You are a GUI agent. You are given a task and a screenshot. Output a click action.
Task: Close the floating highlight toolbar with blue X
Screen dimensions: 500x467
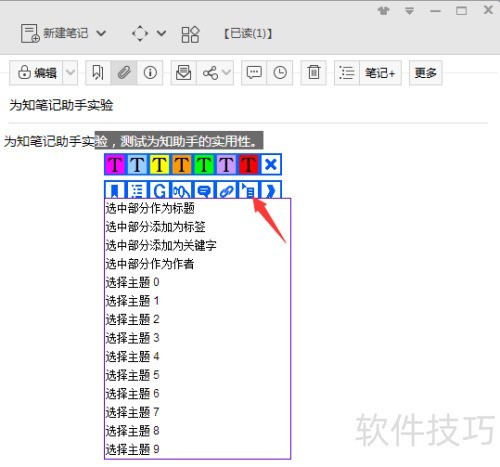[x=271, y=164]
